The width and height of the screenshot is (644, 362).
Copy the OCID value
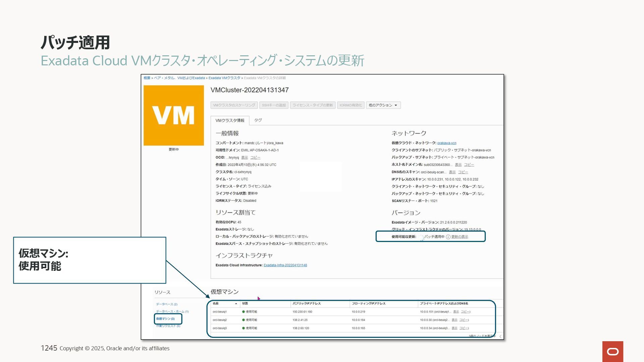tap(255, 158)
